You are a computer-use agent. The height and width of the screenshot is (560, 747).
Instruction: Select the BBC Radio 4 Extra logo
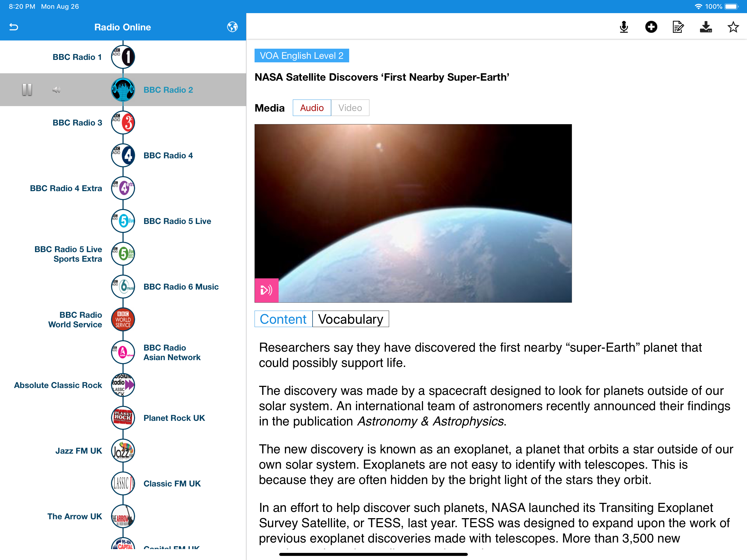click(x=123, y=188)
